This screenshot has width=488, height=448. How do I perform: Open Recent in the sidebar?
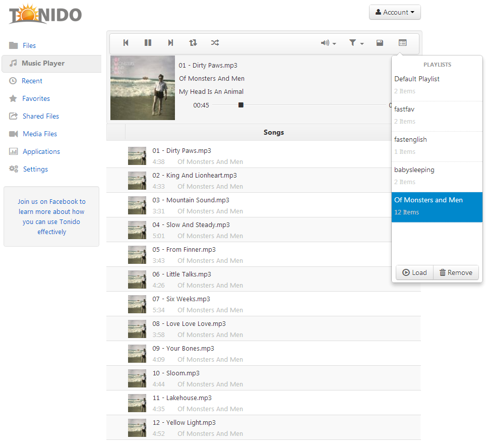pyautogui.click(x=32, y=81)
